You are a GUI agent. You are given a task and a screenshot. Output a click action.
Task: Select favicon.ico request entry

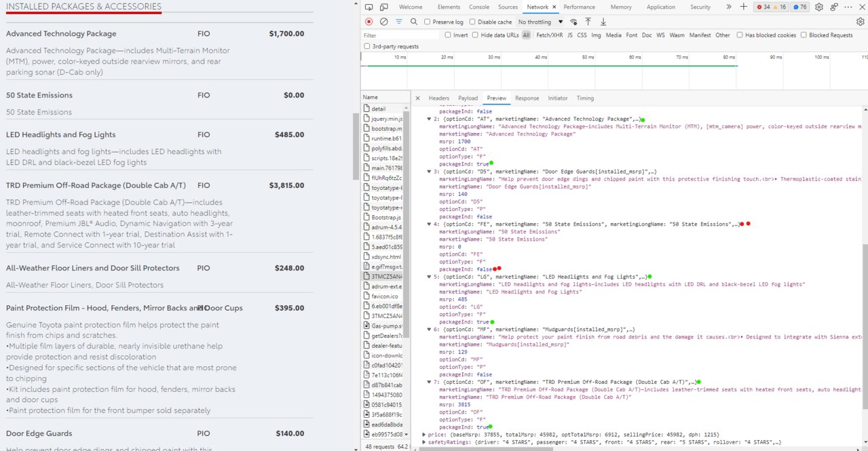(383, 296)
